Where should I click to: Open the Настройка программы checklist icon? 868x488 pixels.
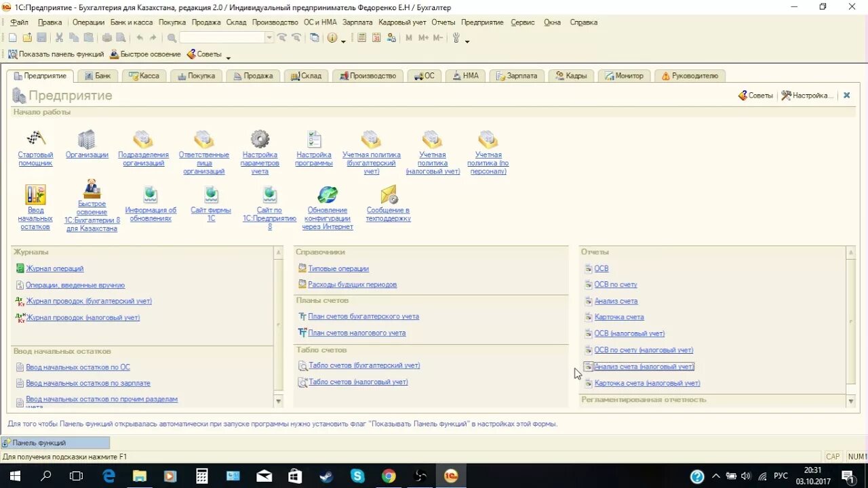tap(314, 139)
